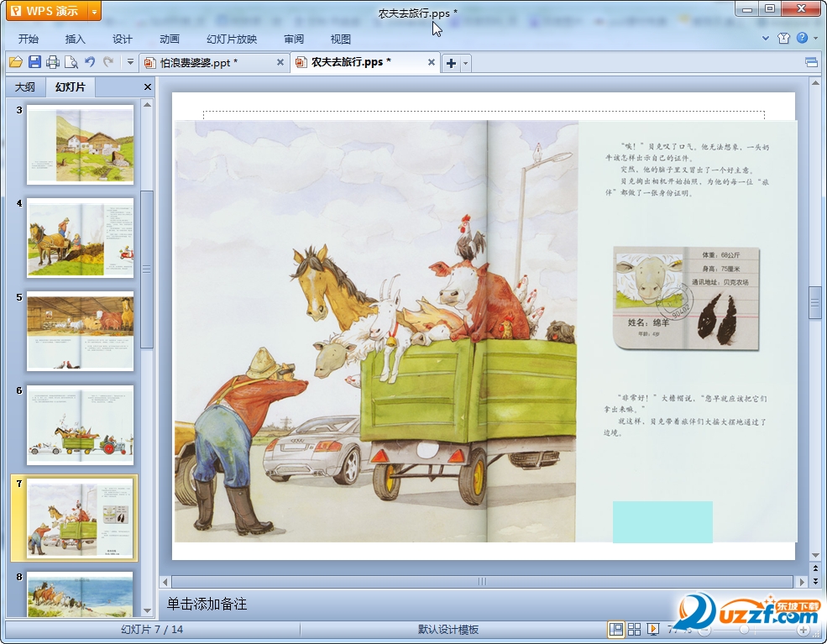This screenshot has height=644, width=827.
Task: Open a file with the folder icon
Action: pos(16,62)
